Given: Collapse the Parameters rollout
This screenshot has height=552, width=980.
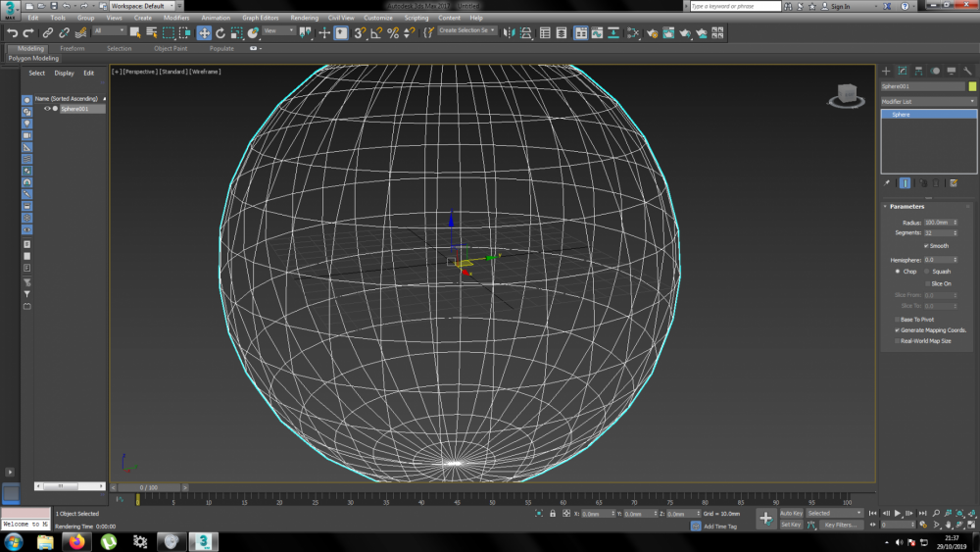Looking at the screenshot, I should (x=906, y=207).
